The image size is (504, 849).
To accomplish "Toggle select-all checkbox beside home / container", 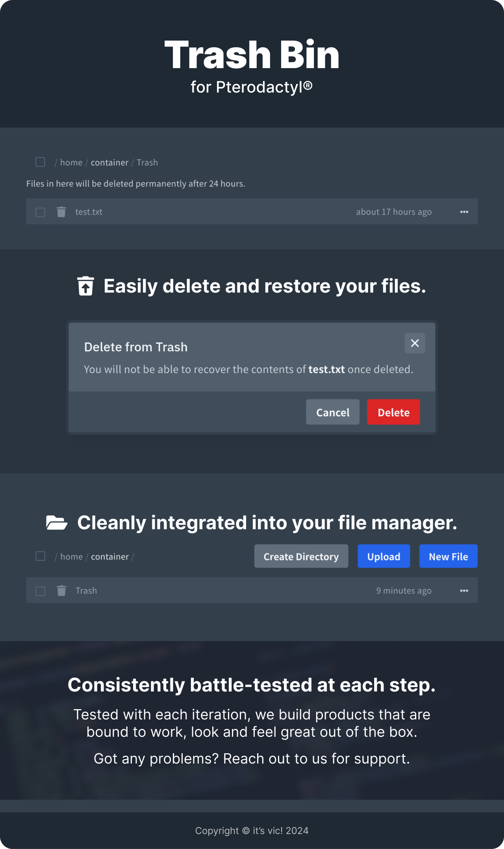I will tap(40, 556).
